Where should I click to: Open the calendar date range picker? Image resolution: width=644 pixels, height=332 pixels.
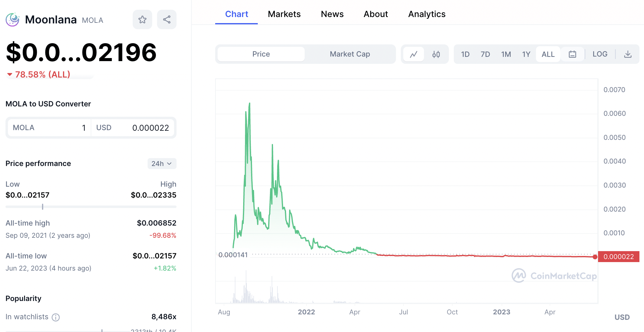[x=572, y=54]
